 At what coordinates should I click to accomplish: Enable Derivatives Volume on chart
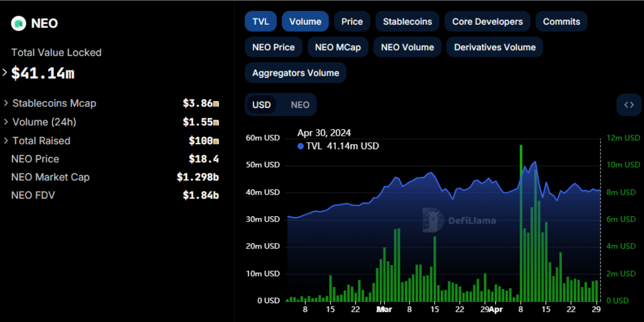[x=494, y=47]
